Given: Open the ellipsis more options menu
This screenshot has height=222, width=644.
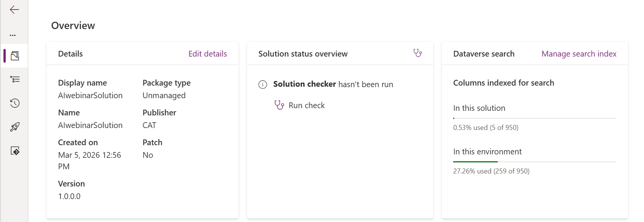Looking at the screenshot, I should (x=13, y=35).
